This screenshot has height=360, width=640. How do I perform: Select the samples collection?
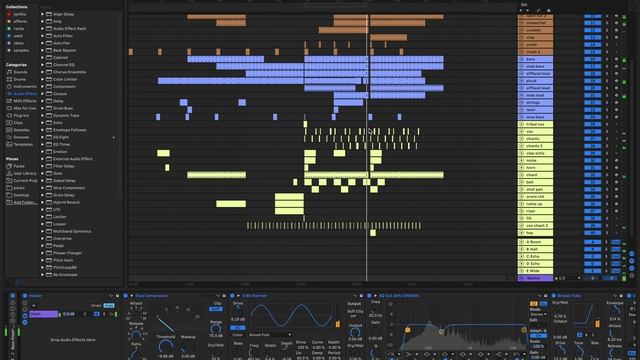tap(18, 50)
